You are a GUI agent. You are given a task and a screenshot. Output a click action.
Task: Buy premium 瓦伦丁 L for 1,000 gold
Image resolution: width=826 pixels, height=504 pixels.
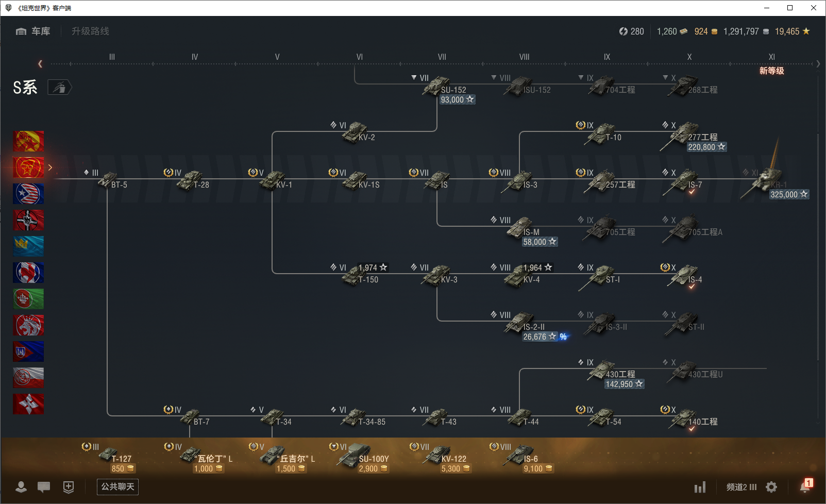point(209,469)
